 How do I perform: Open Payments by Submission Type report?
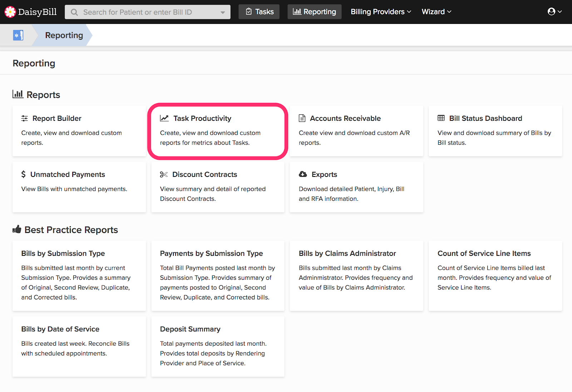218,276
